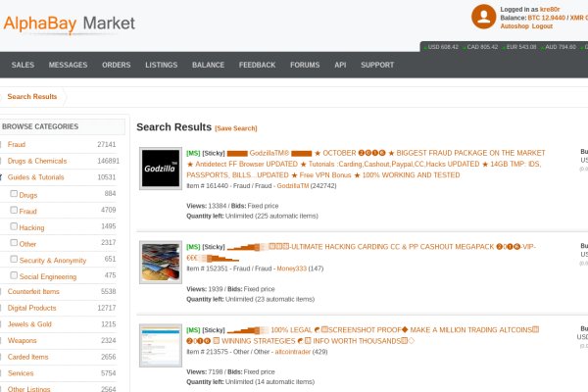The width and height of the screenshot is (588, 392).
Task: Open the Counterfeit Items category
Action: click(x=33, y=291)
